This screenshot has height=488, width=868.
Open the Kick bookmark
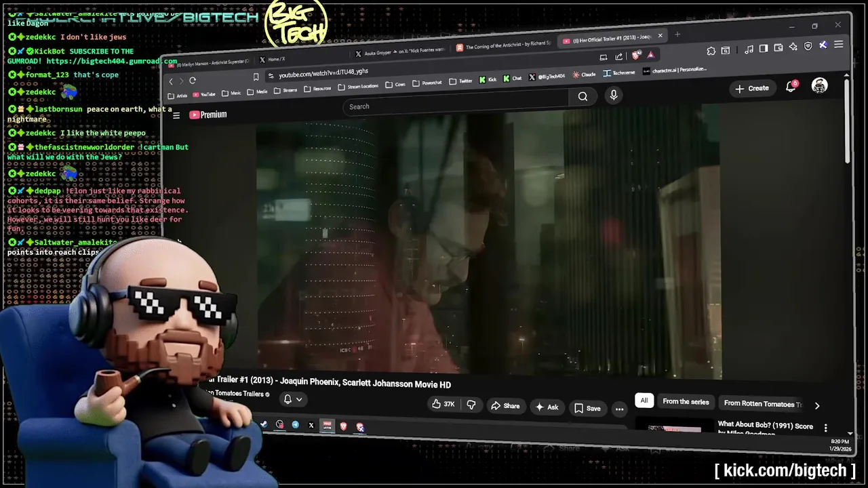(488, 80)
